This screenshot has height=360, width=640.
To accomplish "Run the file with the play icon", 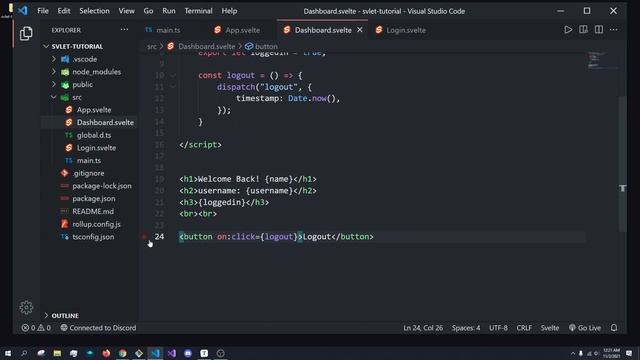I will 568,30.
